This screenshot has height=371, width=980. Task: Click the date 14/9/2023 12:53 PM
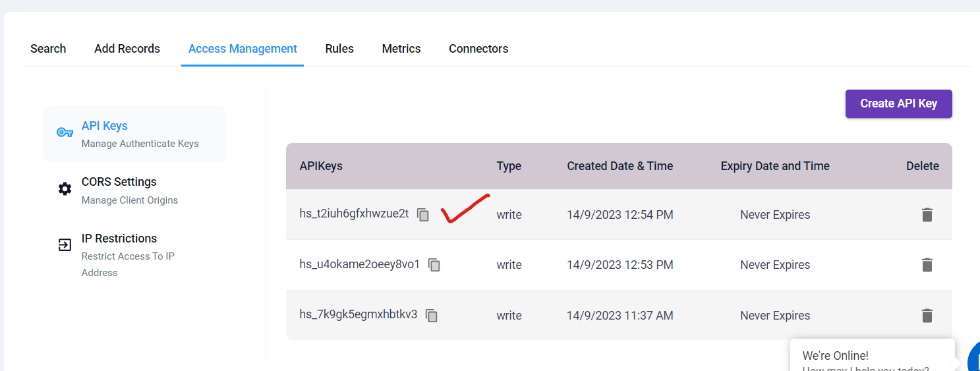coord(620,265)
